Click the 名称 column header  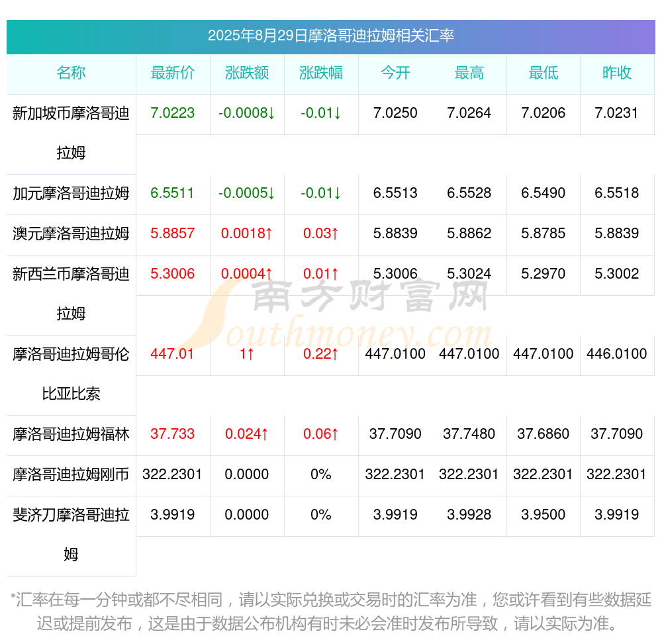pyautogui.click(x=71, y=73)
